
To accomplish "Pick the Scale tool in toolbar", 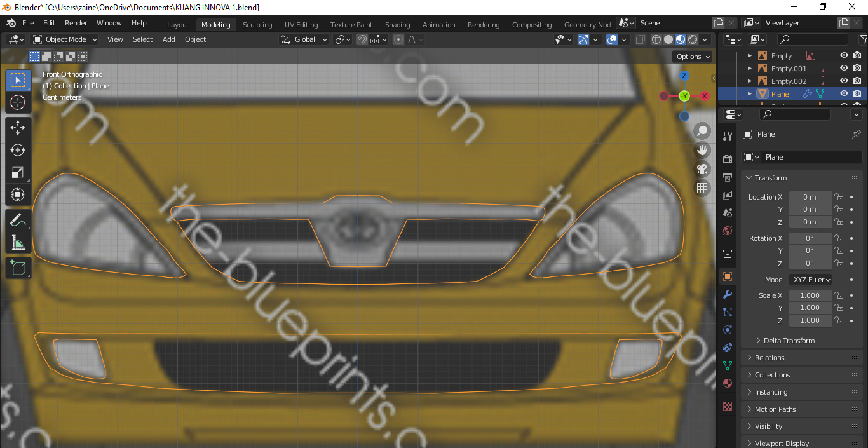I will [18, 173].
